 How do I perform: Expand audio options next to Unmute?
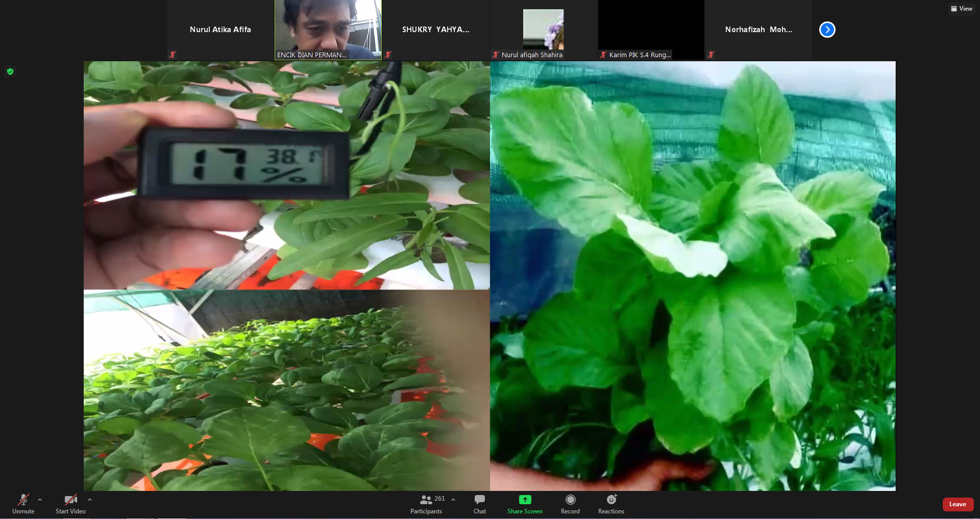tap(40, 500)
